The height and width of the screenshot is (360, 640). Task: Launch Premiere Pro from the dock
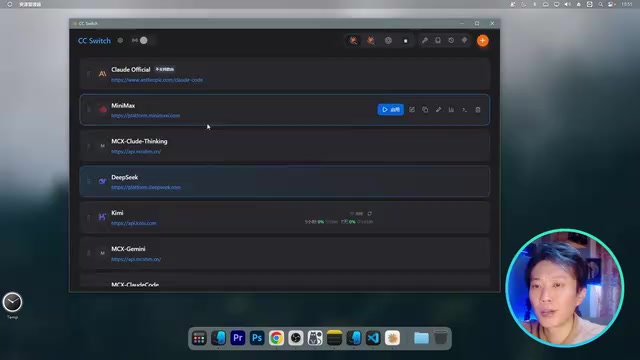[x=238, y=338]
